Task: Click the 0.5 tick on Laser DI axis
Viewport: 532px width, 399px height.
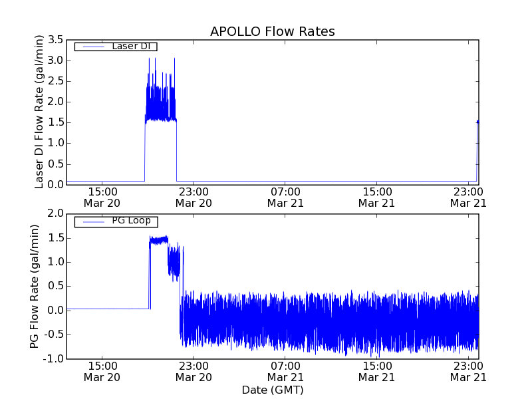Action: 56,164
